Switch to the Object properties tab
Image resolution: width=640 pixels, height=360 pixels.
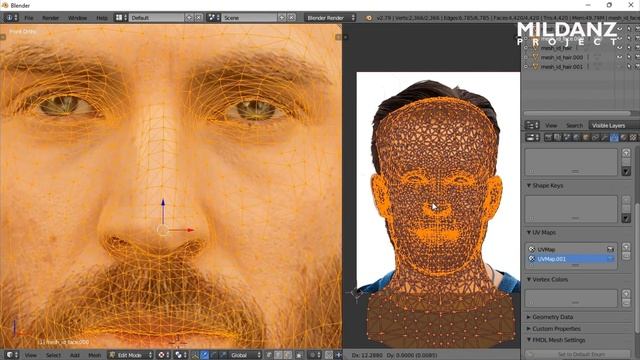click(x=586, y=138)
